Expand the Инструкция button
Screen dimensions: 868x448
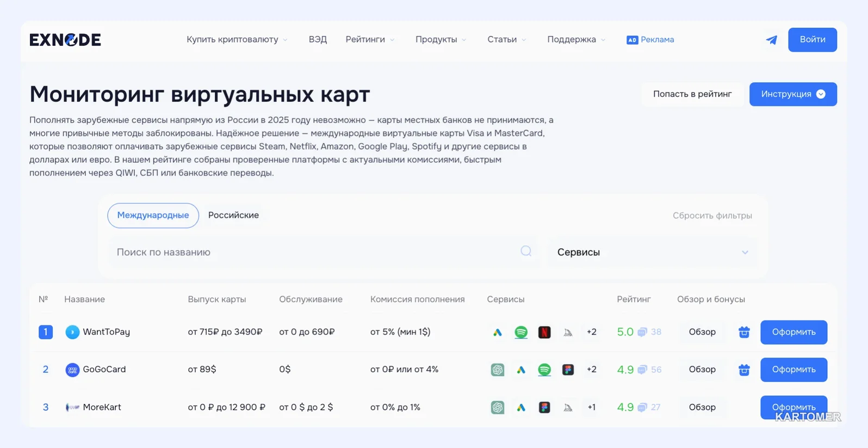point(793,94)
